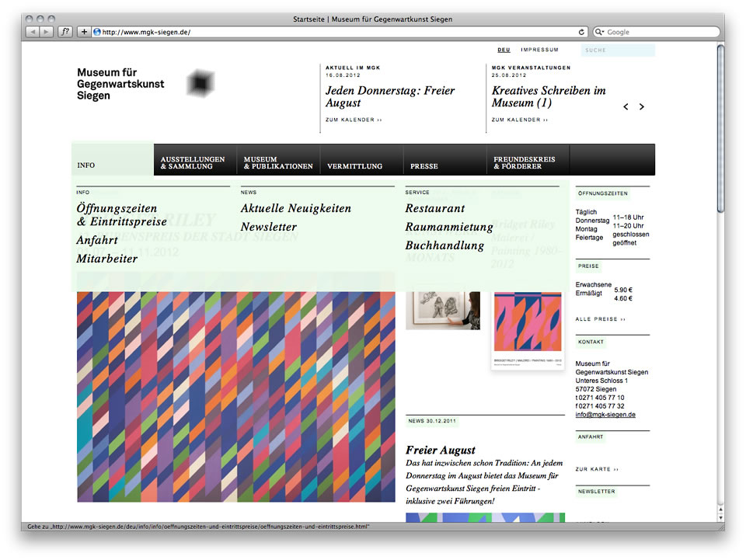Open the framed drawing photo thumbnail
The image size is (746, 560).
[443, 311]
